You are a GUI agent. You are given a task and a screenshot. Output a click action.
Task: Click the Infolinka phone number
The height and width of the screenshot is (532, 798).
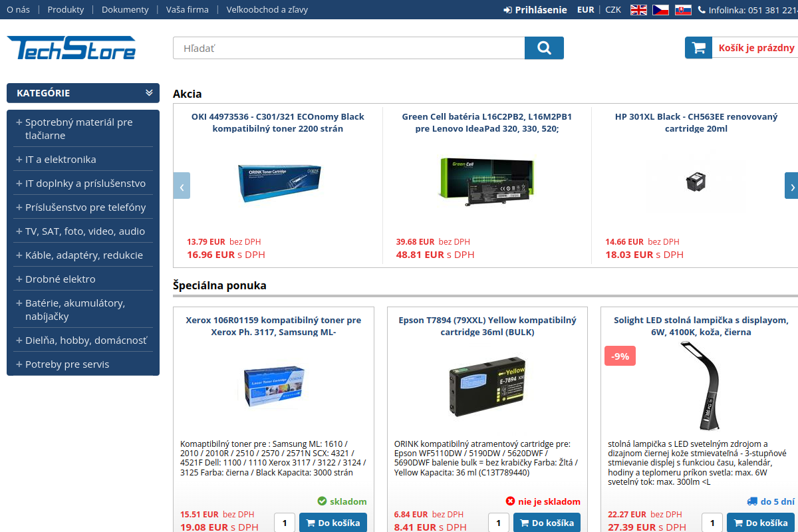click(x=773, y=10)
